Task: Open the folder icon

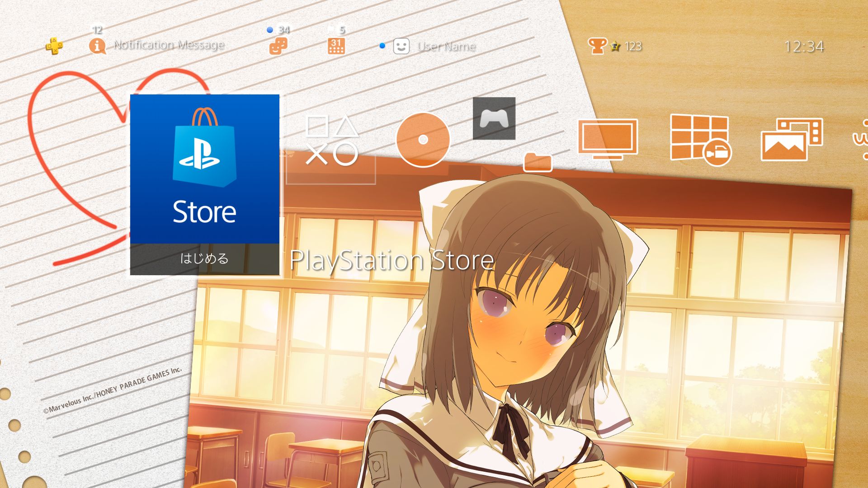Action: coord(538,162)
